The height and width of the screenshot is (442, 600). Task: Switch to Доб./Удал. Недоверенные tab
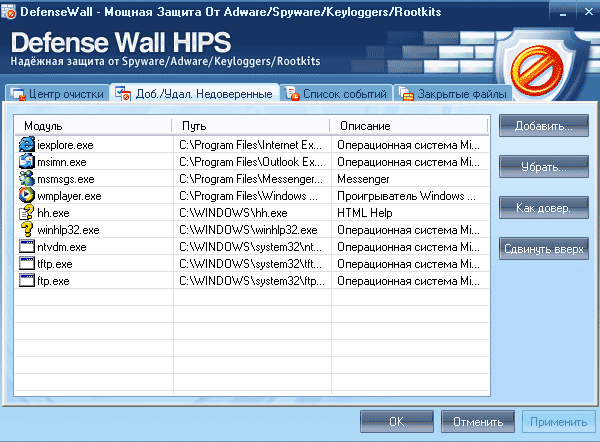coord(195,93)
